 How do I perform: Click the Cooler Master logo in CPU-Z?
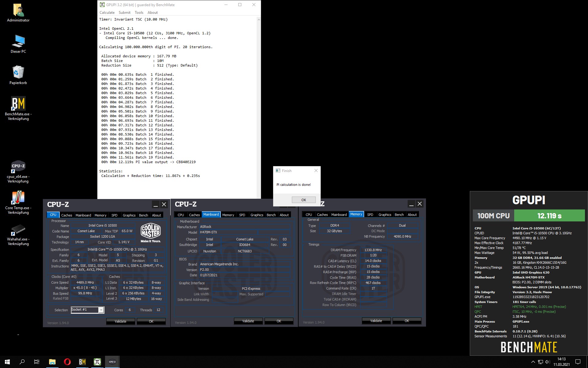click(151, 233)
